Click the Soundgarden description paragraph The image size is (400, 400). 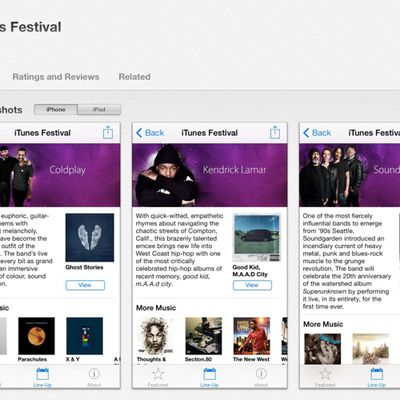point(347,261)
